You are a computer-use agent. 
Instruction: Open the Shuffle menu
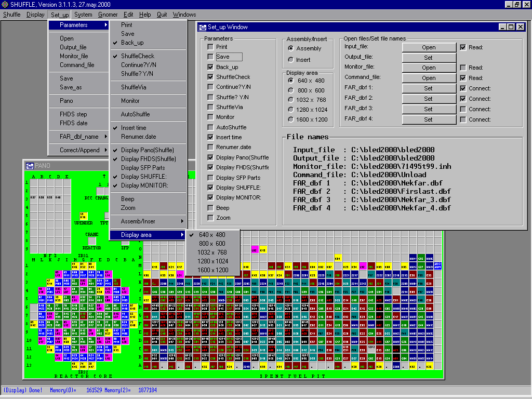click(x=11, y=15)
